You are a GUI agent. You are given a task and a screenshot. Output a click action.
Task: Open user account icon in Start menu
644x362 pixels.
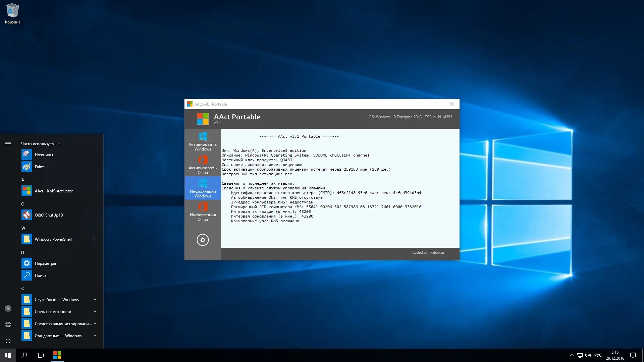(x=8, y=308)
